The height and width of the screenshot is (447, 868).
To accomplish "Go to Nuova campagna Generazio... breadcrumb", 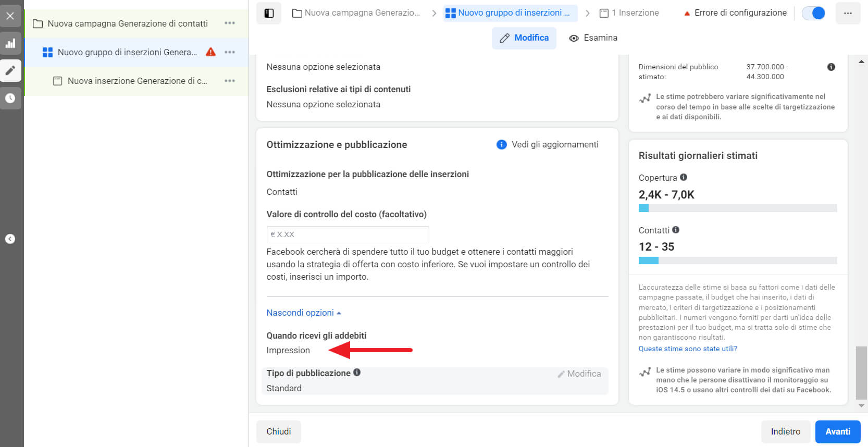I will 356,13.
